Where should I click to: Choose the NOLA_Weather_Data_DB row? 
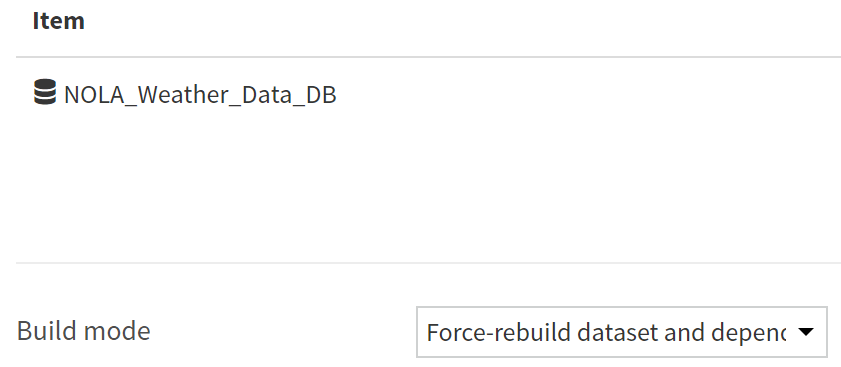pos(428,94)
